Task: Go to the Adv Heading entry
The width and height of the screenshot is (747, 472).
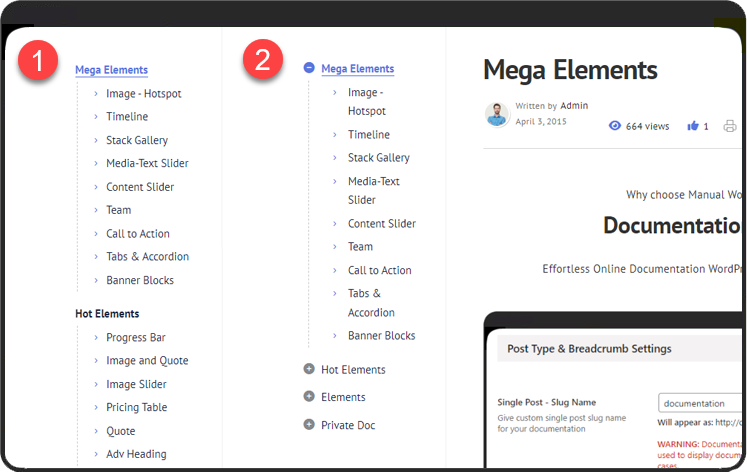Action: tap(136, 454)
